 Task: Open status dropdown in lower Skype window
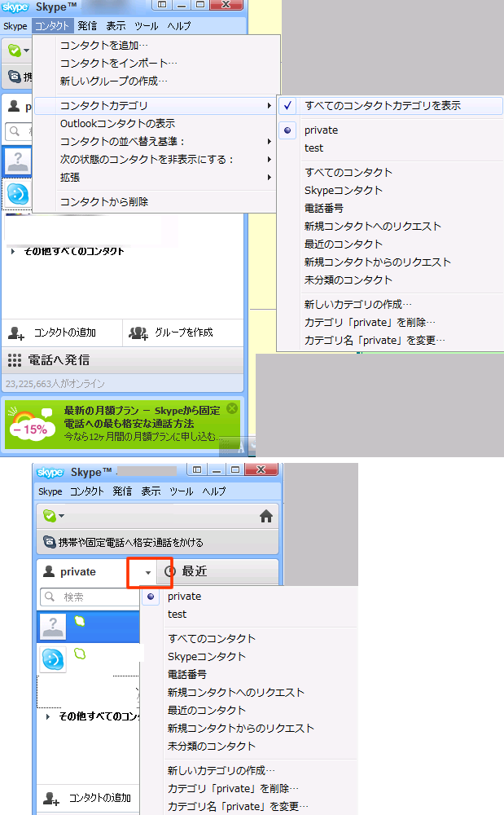tap(54, 516)
